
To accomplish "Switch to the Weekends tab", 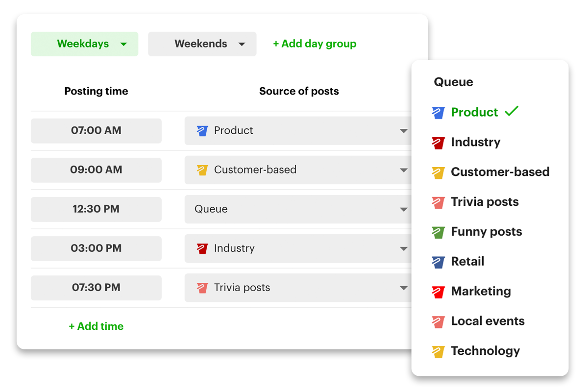I will [201, 44].
